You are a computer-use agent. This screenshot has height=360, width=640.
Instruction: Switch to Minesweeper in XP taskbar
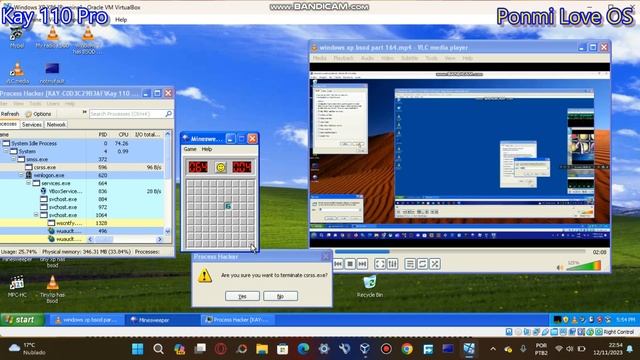pyautogui.click(x=163, y=320)
